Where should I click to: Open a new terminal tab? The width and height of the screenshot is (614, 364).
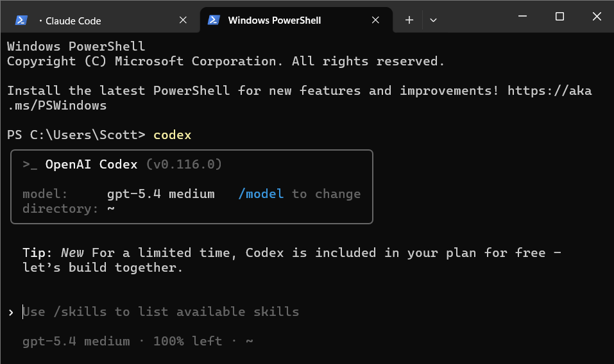(409, 20)
